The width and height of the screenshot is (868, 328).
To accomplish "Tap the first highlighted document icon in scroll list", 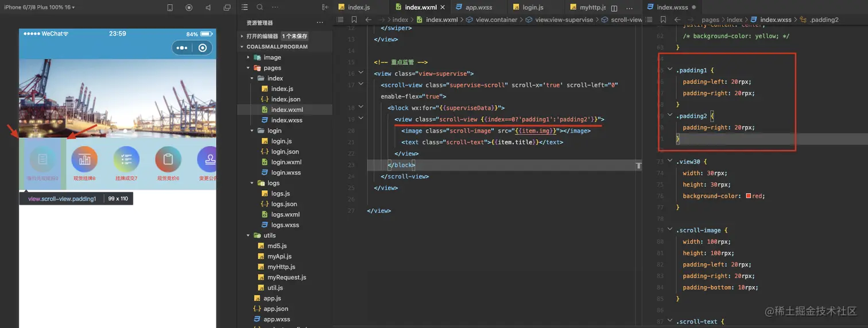I will [x=42, y=160].
